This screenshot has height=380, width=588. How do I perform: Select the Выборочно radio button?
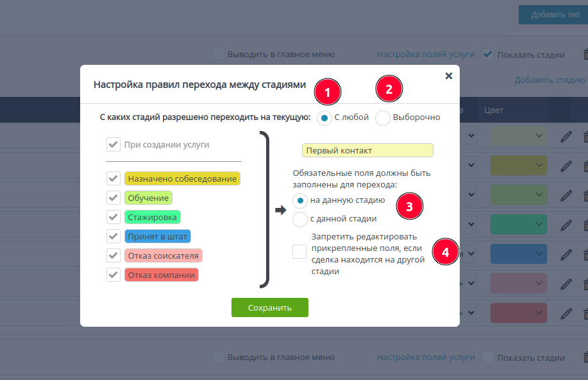click(383, 118)
